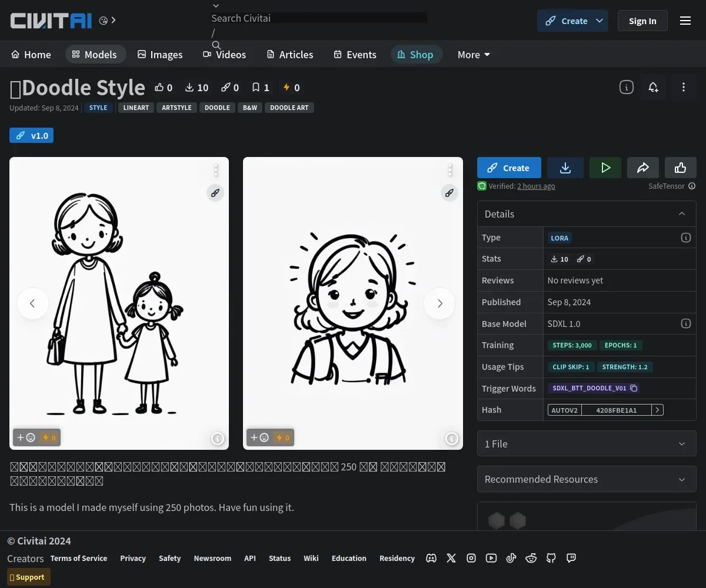Open Twitch icon in footer
The width and height of the screenshot is (706, 588).
(571, 558)
